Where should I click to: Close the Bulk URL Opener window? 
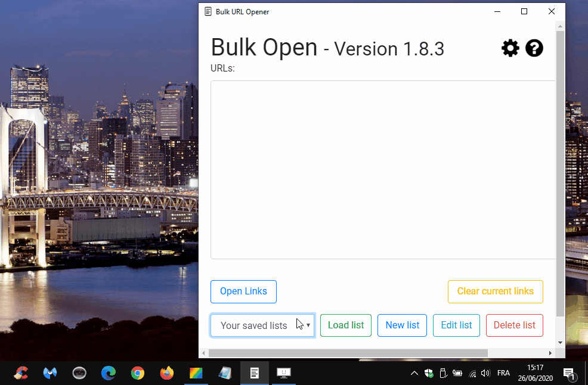551,11
